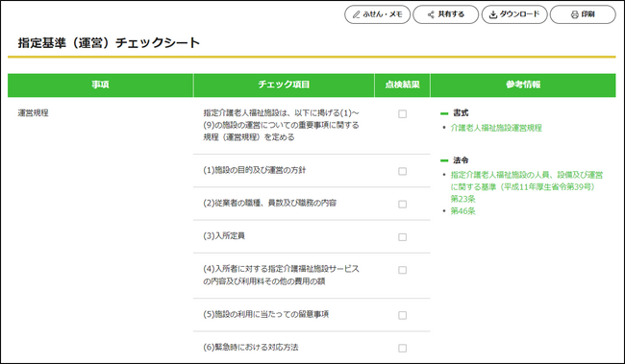The height and width of the screenshot is (364, 625).
Task: Click the download arrow icon
Action: point(493,14)
